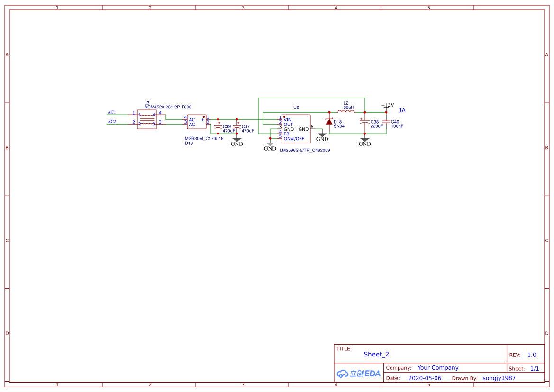This screenshot has height=392, width=554.
Task: Click the 220uF value of C38
Action: (x=377, y=126)
